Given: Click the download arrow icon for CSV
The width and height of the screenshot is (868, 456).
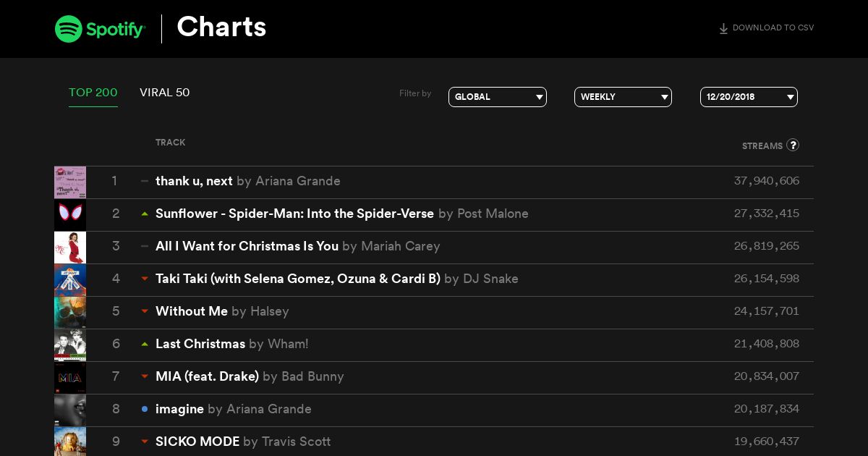Looking at the screenshot, I should point(723,29).
